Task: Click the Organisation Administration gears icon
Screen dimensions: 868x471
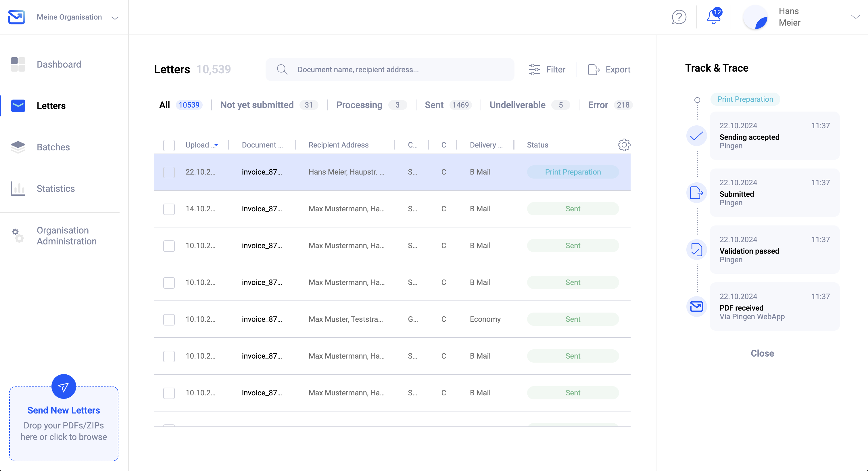Action: (x=18, y=235)
